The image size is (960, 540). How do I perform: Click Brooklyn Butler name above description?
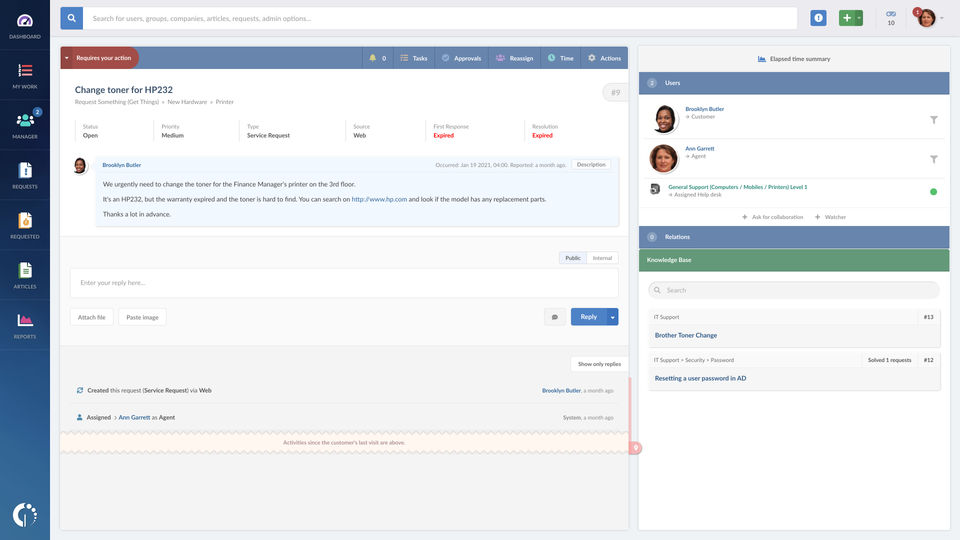122,165
